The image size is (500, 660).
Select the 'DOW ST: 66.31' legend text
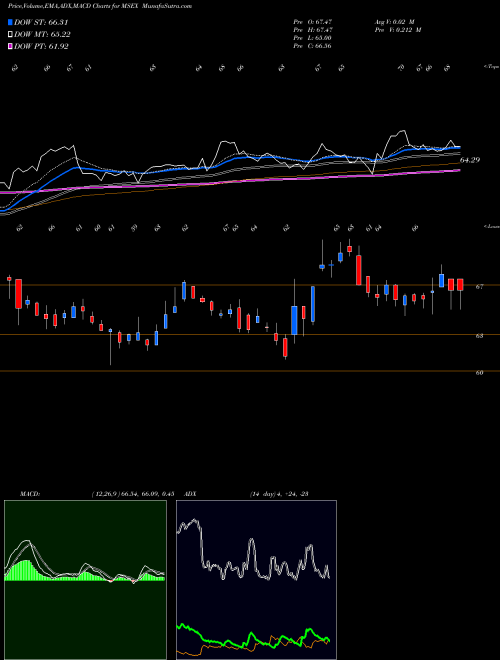[41, 22]
